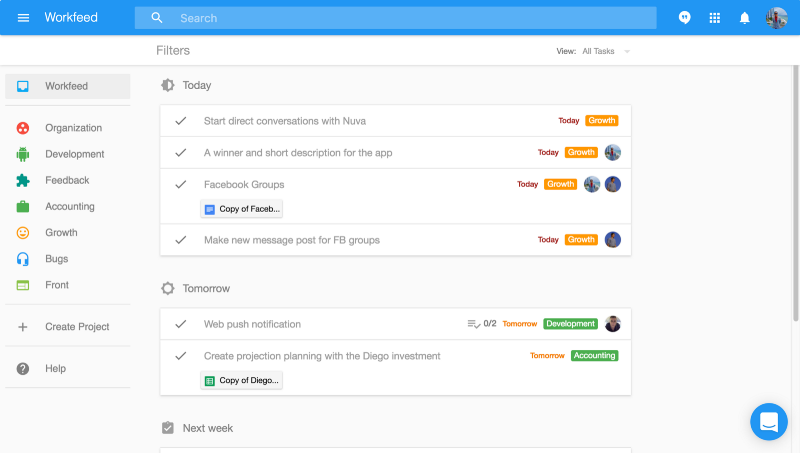The image size is (800, 453).
Task: Click the green Development tag label
Action: [570, 324]
